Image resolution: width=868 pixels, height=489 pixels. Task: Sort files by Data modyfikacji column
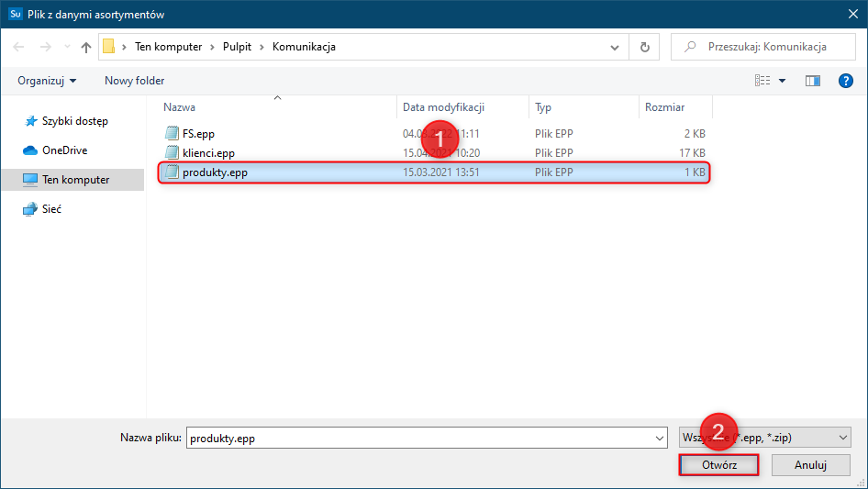(443, 107)
